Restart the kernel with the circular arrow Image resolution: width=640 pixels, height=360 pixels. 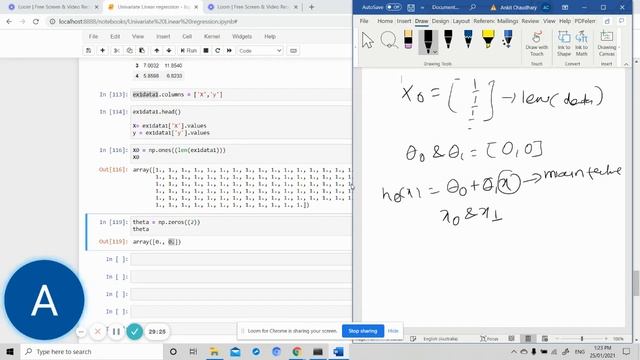pyautogui.click(x=218, y=51)
